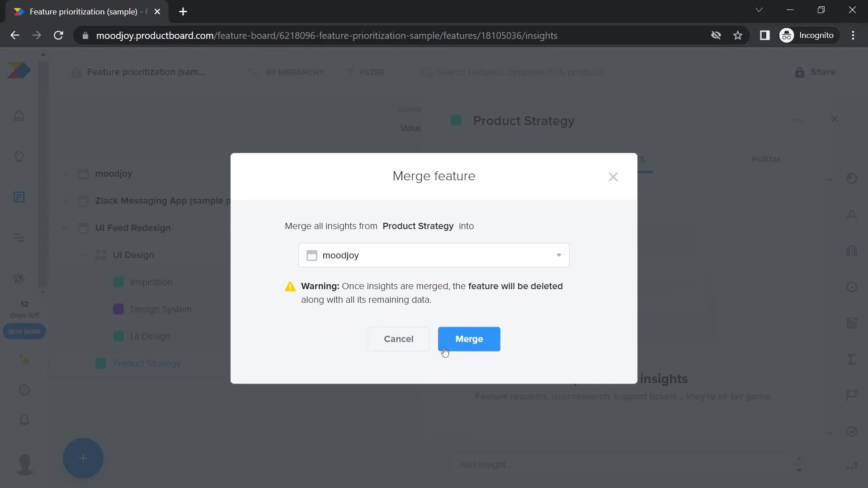Click the pie chart icon in right rail
Viewport: 868px width, 488px height.
click(x=852, y=178)
